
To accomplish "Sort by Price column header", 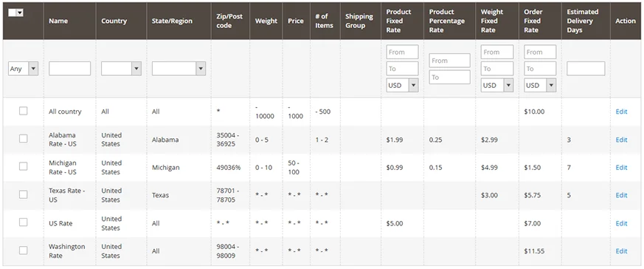I will coord(296,21).
